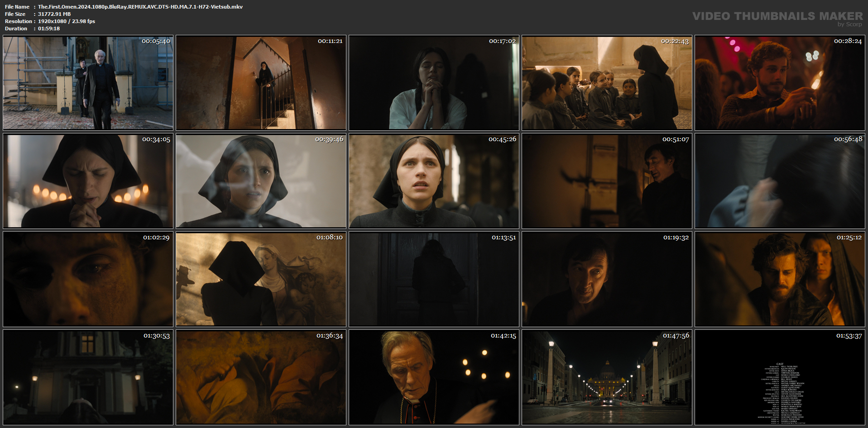Screen dimensions: 868x428
Task: Click the thumbnail at 00:28:24
Action: 780,83
